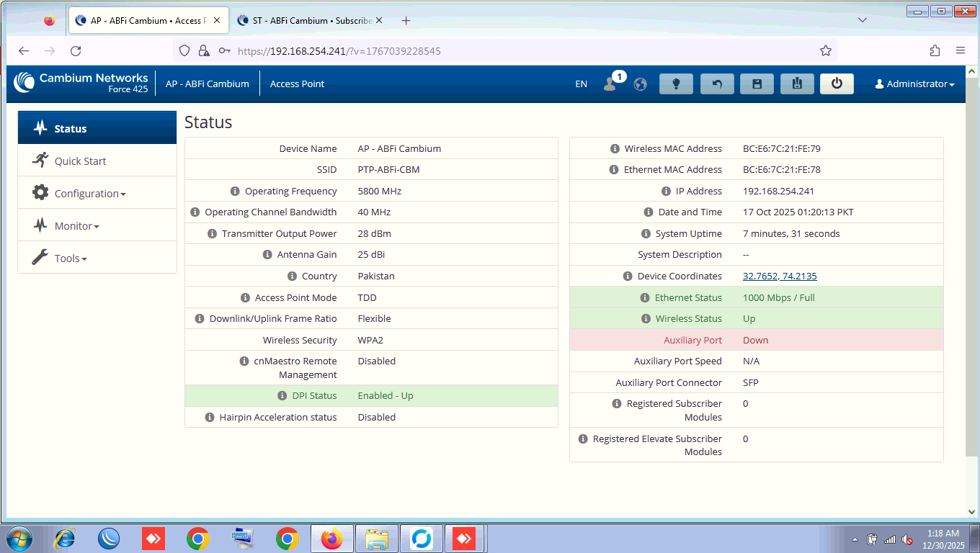Screen dimensions: 980x553
Task: Click info icon next to DPI Status
Action: click(x=282, y=395)
